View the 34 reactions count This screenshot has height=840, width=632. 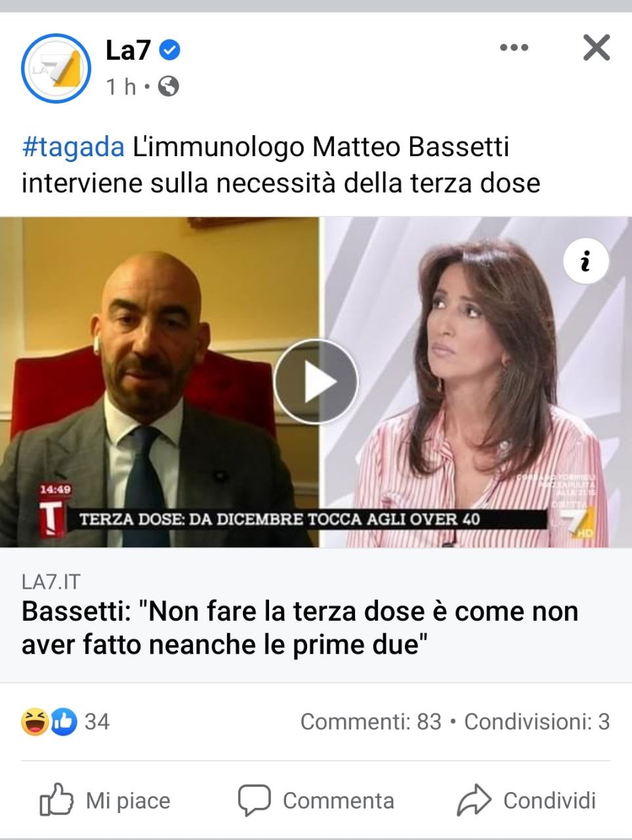[97, 722]
